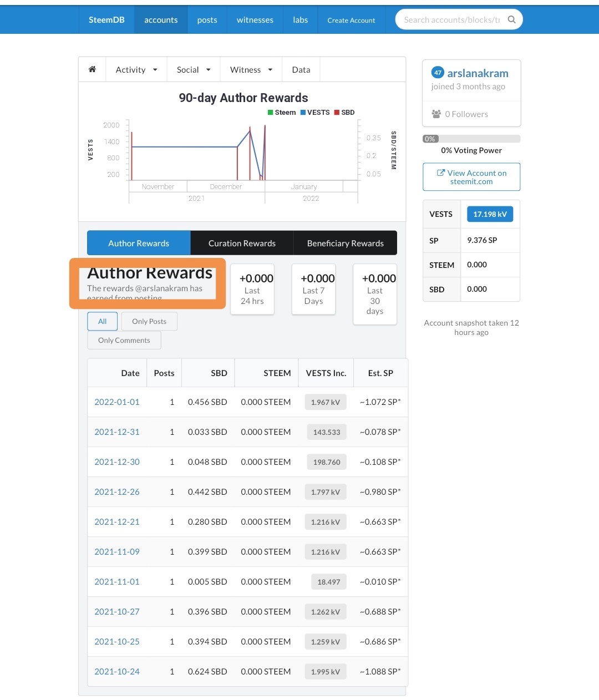The height and width of the screenshot is (700, 599).
Task: Select the Beneficiary Rewards tab
Action: [x=346, y=243]
